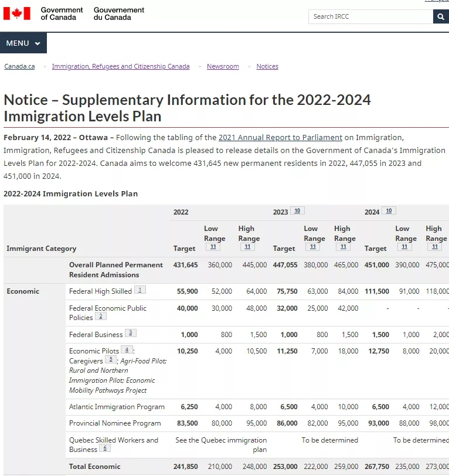Expand the MENU dropdown
This screenshot has height=476, width=449.
coord(23,43)
